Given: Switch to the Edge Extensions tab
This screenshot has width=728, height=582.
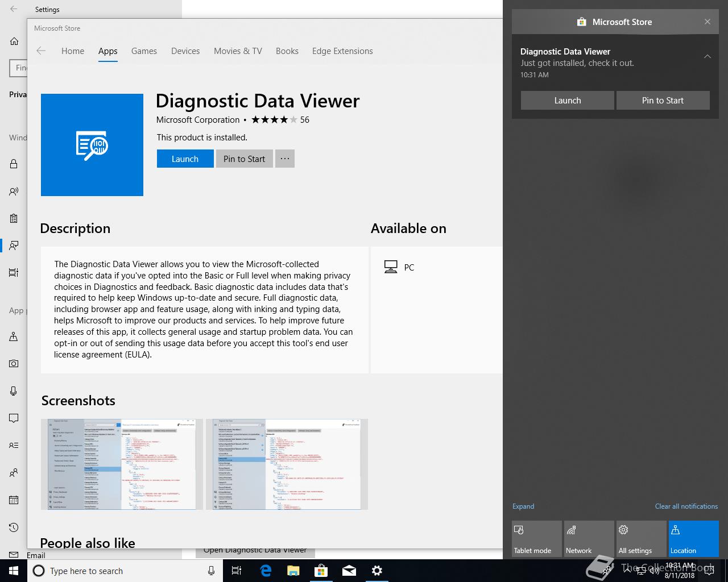Looking at the screenshot, I should [342, 51].
